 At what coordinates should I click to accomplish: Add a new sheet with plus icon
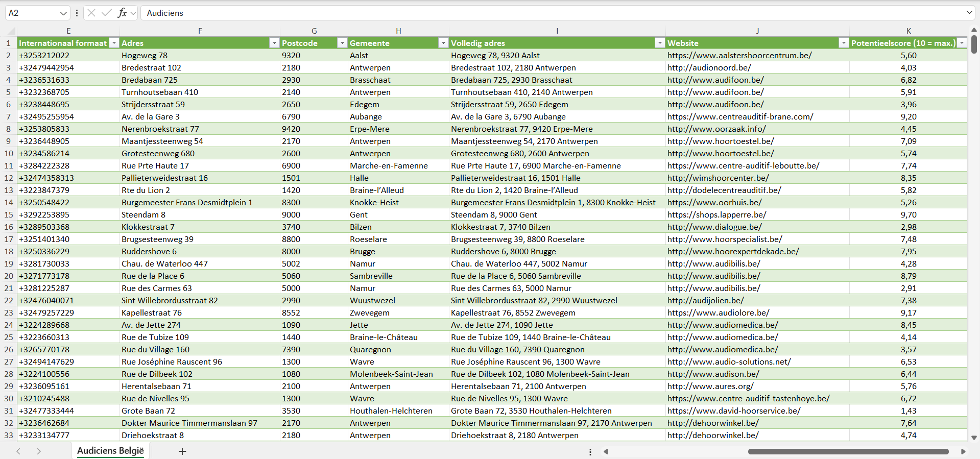(182, 451)
